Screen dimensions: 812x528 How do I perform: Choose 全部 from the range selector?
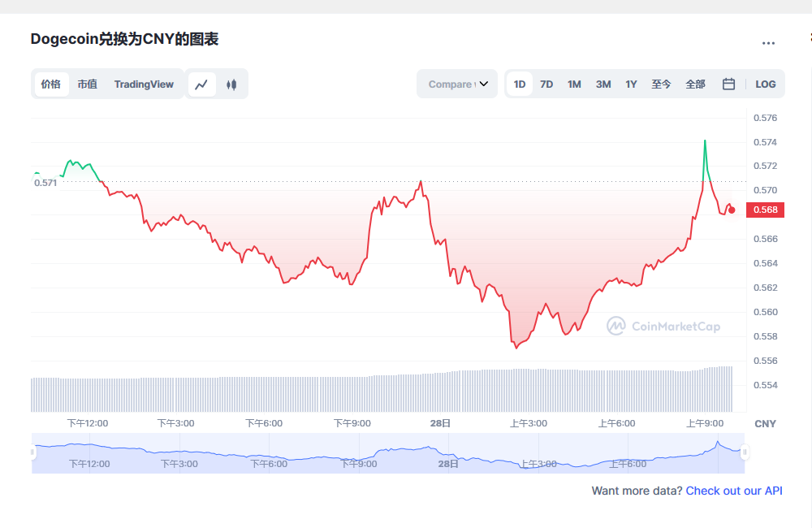695,84
